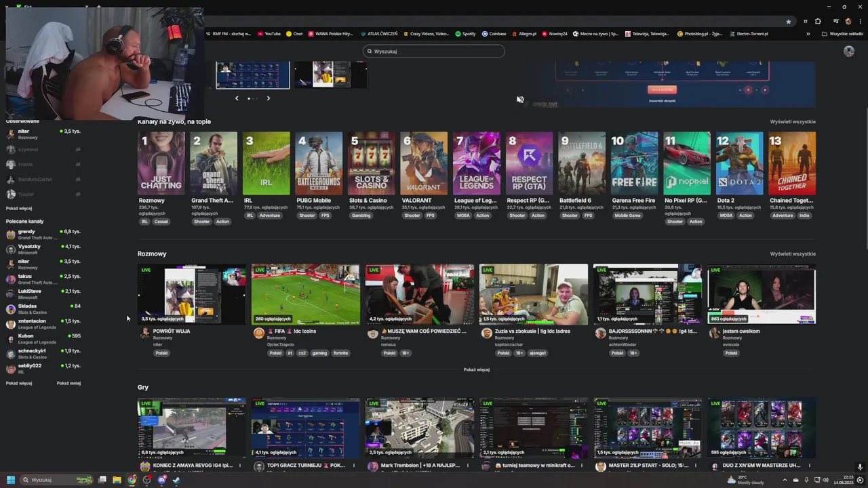868x488 pixels.
Task: Click Gambling tag under Slots & Casino
Action: pos(361,216)
